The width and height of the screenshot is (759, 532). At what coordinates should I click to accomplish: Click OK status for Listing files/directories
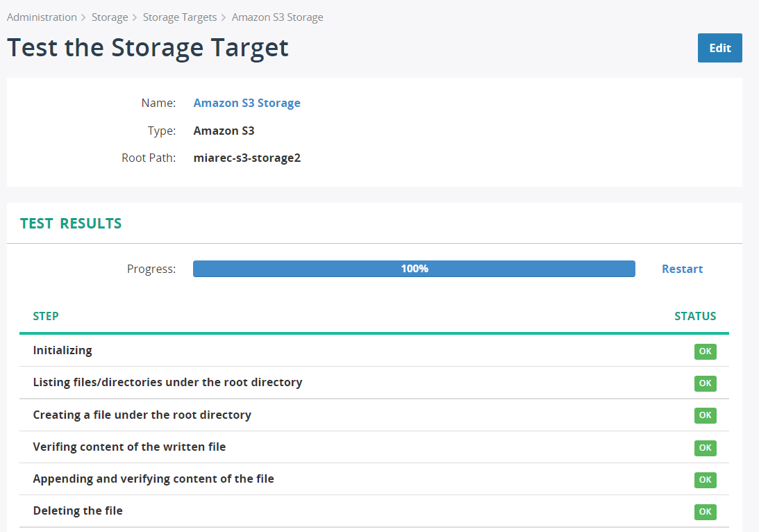(706, 383)
